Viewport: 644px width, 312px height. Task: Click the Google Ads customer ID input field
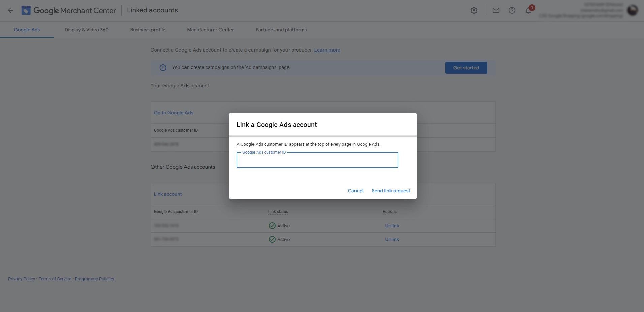tap(317, 160)
